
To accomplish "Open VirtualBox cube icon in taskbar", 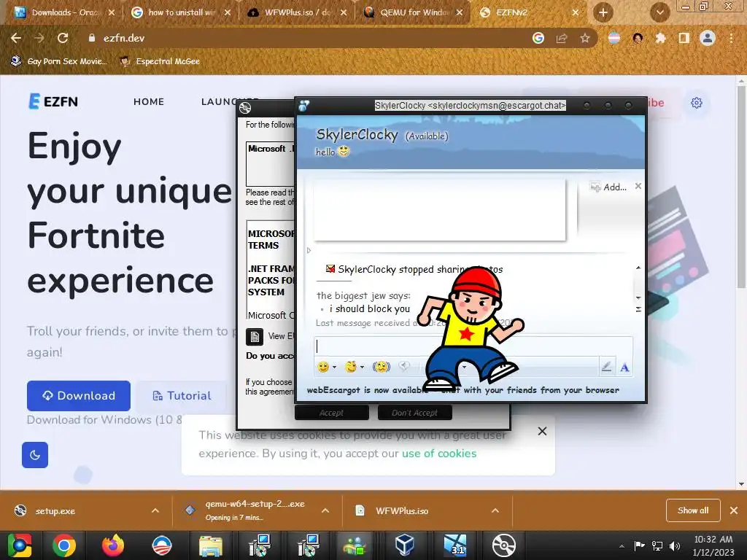I will pos(404,545).
